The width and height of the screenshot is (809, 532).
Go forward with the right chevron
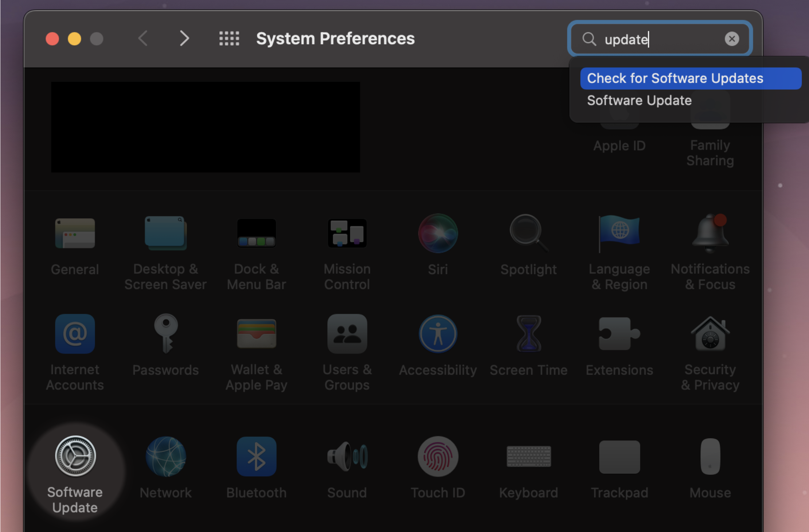pyautogui.click(x=185, y=38)
